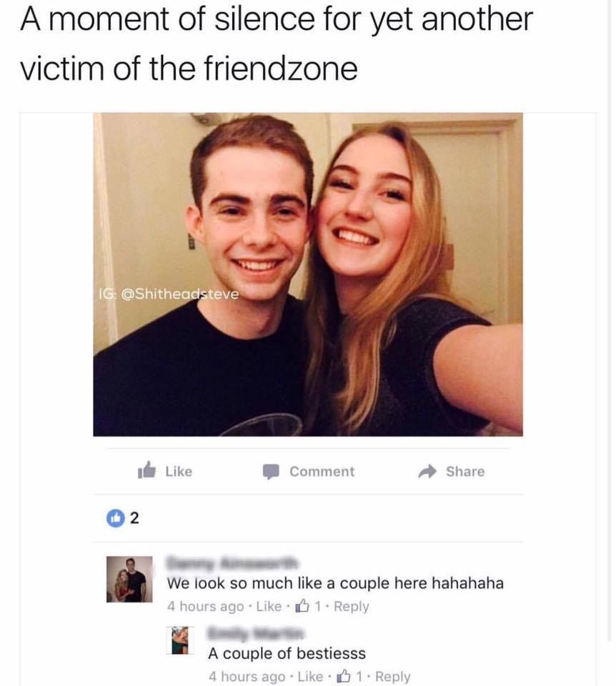Click the reaction count number 2
Screen dimensions: 616x686
pos(134,518)
